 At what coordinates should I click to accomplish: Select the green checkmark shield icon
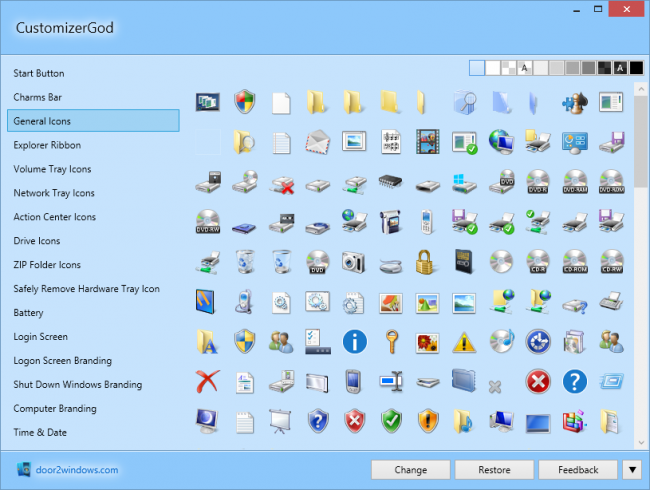click(x=391, y=421)
